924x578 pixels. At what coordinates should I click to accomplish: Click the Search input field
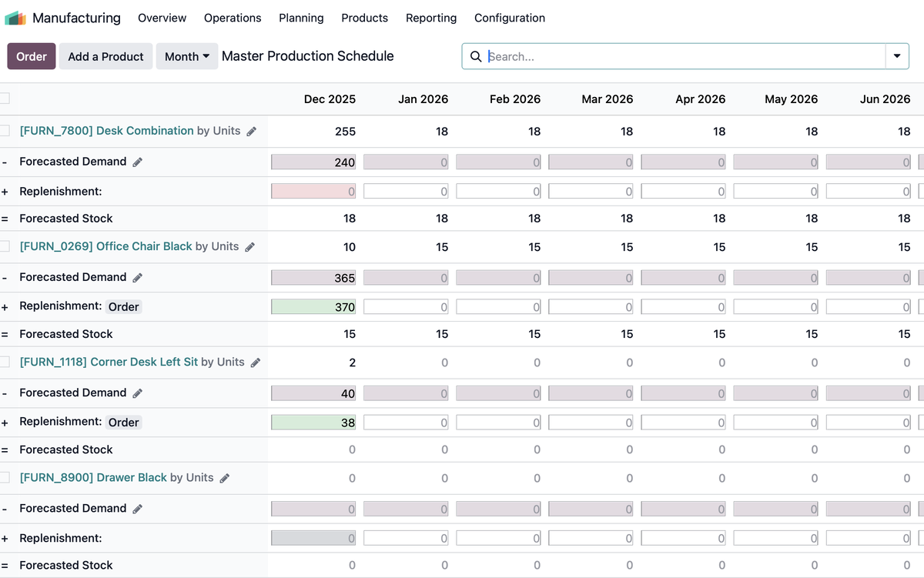click(684, 56)
